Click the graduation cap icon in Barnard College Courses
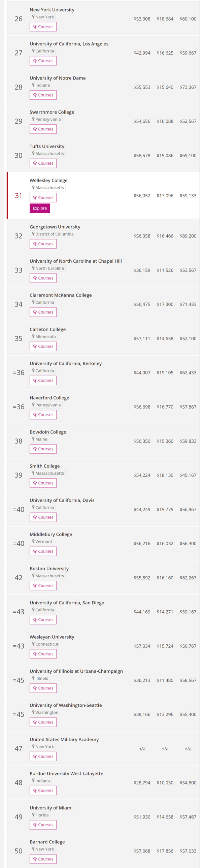The image size is (202, 868). coord(35,859)
